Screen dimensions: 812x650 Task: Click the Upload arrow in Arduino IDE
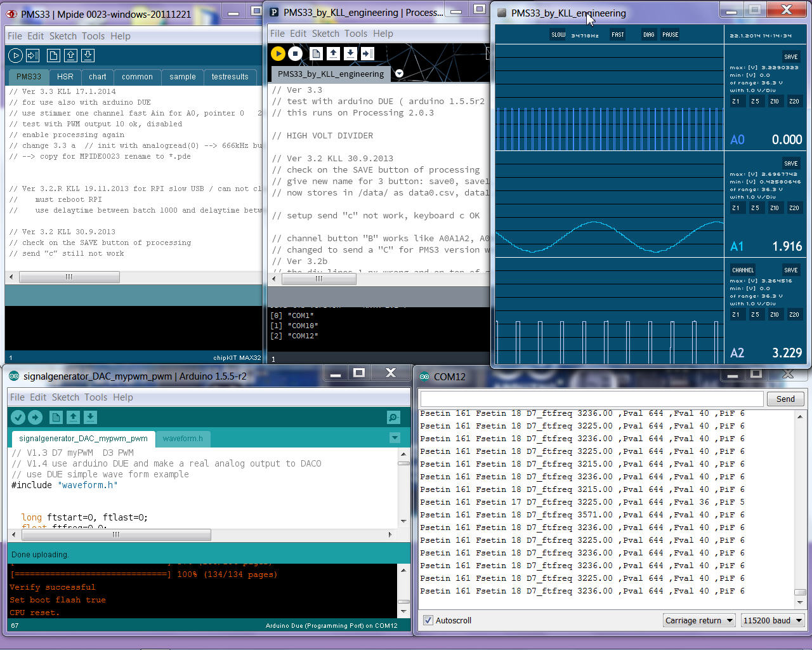click(35, 417)
